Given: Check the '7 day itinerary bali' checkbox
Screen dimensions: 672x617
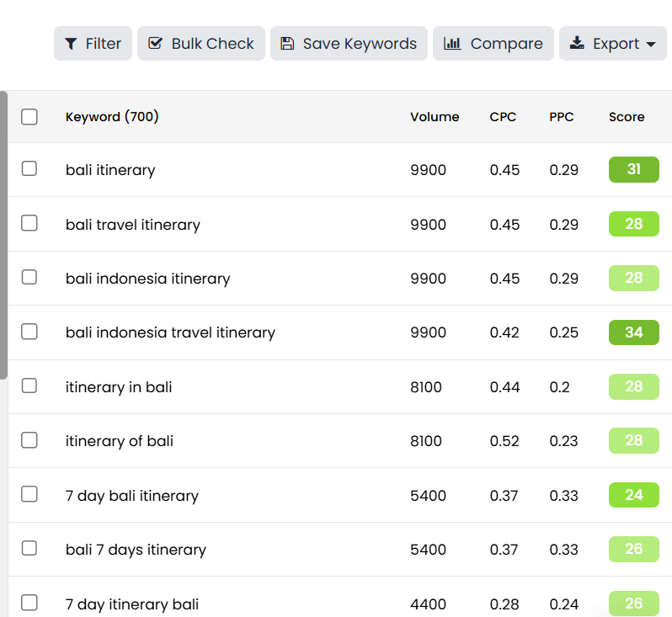Looking at the screenshot, I should [x=29, y=603].
